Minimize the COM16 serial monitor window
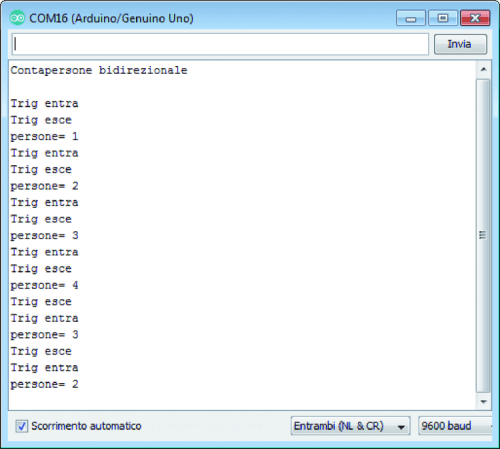The width and height of the screenshot is (500, 449). click(411, 18)
